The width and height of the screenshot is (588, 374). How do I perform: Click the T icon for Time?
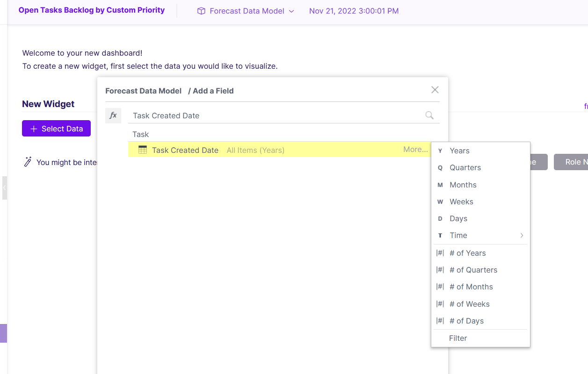[x=440, y=236]
